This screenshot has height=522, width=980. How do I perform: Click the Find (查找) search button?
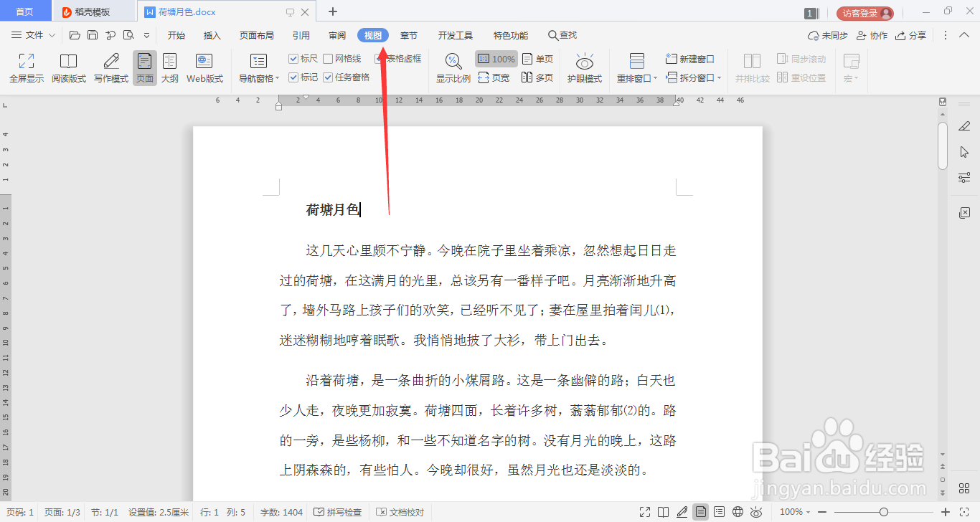[x=562, y=35]
